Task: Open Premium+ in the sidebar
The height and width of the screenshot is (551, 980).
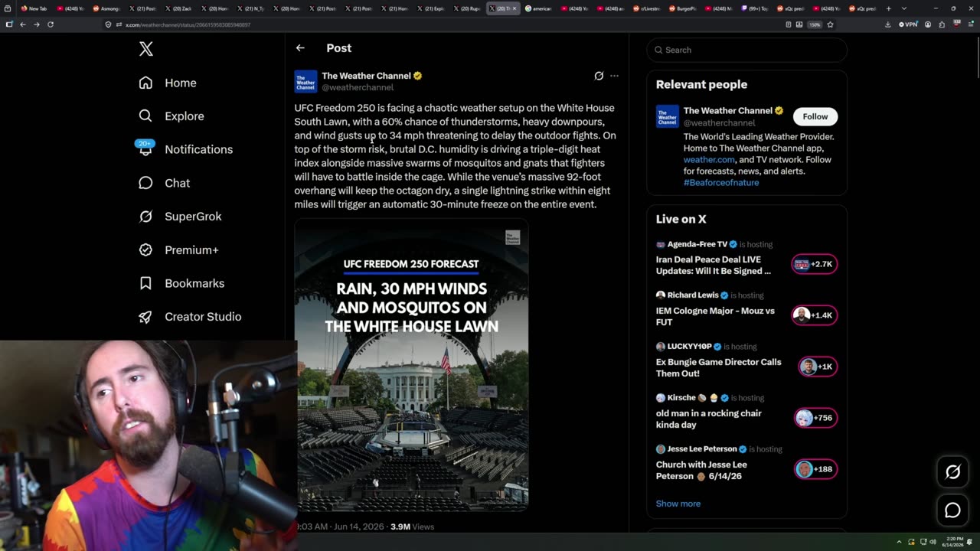Action: tap(178, 249)
